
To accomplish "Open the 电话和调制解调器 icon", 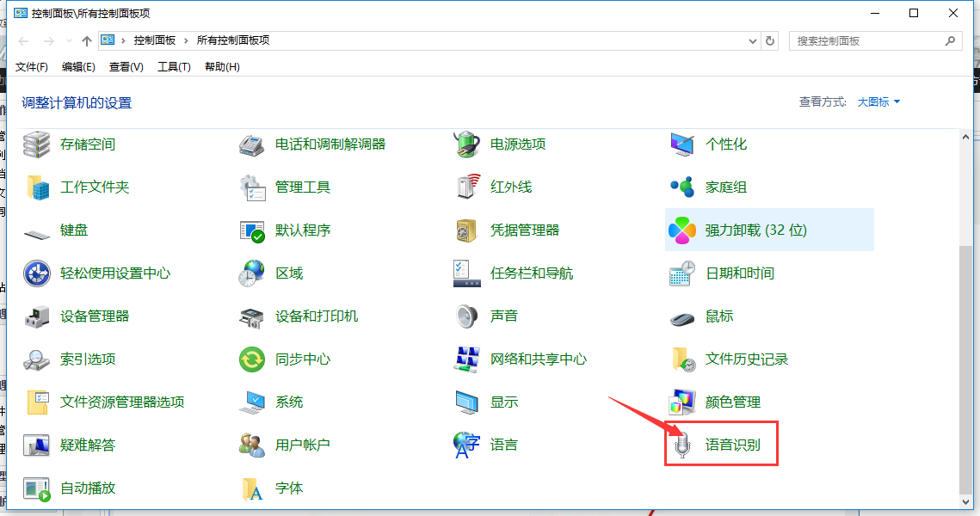I will coord(252,144).
